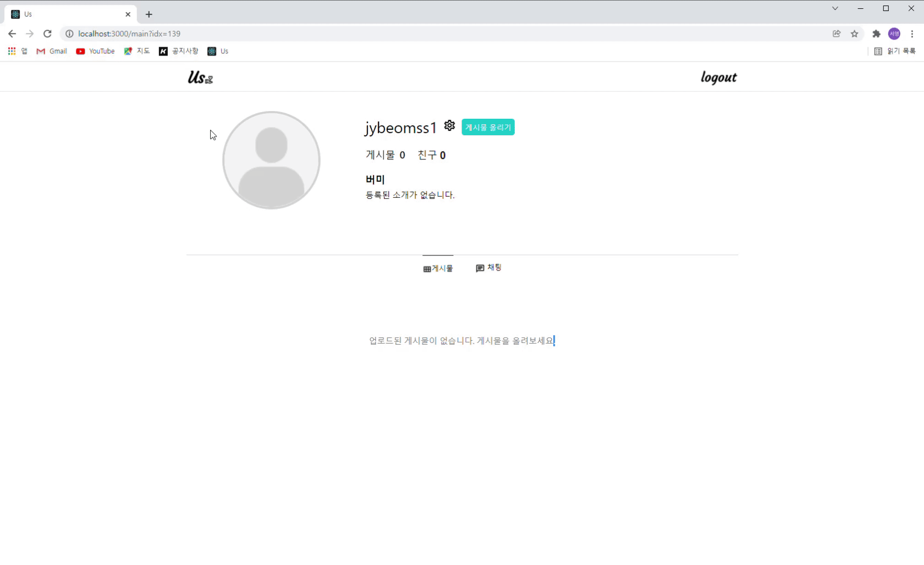This screenshot has width=924, height=565.
Task: Open the Chrome profile avatar
Action: coord(894,34)
